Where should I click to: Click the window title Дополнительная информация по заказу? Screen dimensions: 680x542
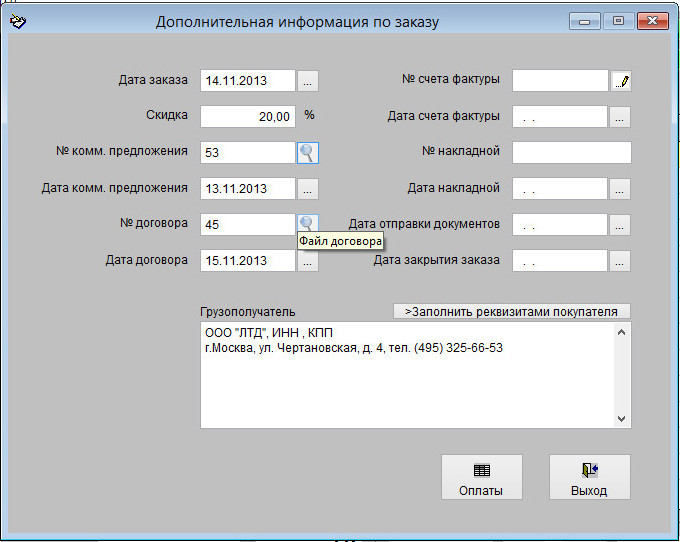(x=298, y=22)
